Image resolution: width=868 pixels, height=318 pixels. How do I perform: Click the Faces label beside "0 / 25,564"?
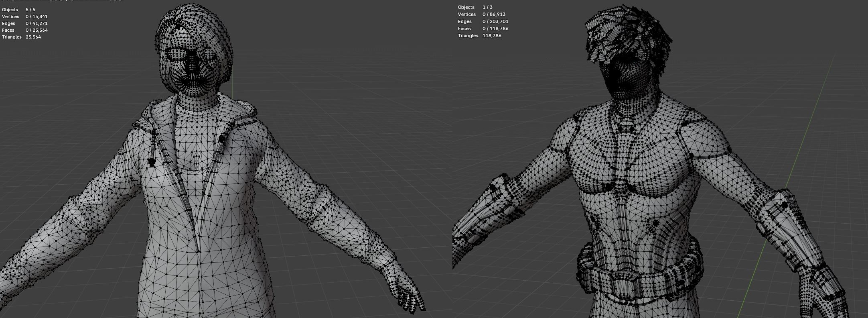pyautogui.click(x=8, y=30)
